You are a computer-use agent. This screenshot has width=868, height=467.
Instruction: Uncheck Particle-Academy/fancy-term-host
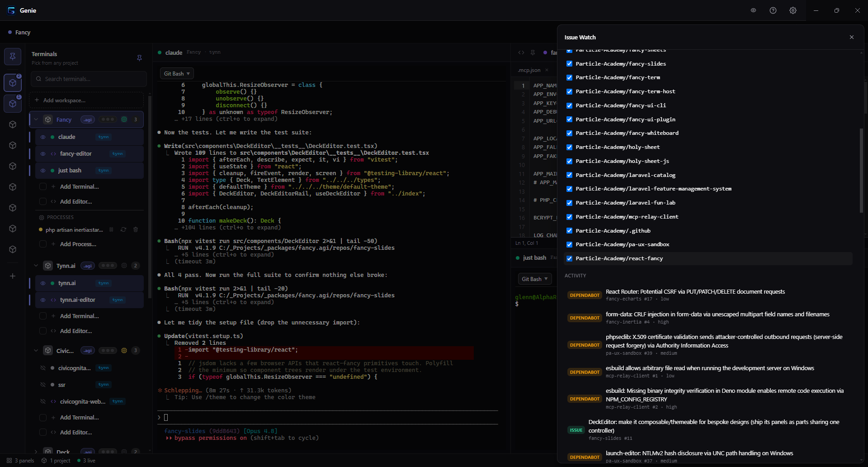click(569, 91)
